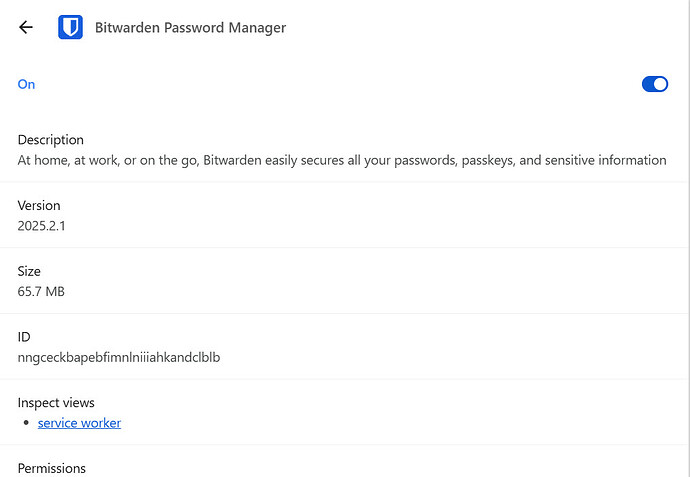Go back using the left arrow icon
The width and height of the screenshot is (690, 477).
[26, 27]
